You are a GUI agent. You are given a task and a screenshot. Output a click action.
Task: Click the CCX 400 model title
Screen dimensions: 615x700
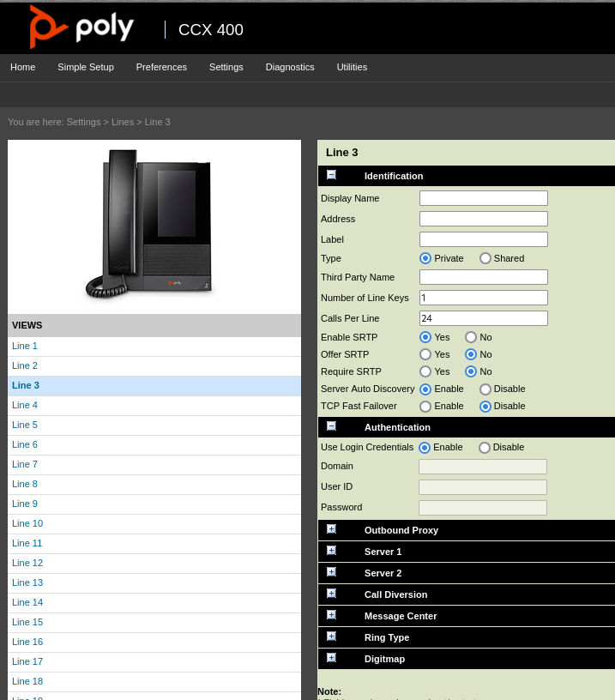[x=211, y=30]
